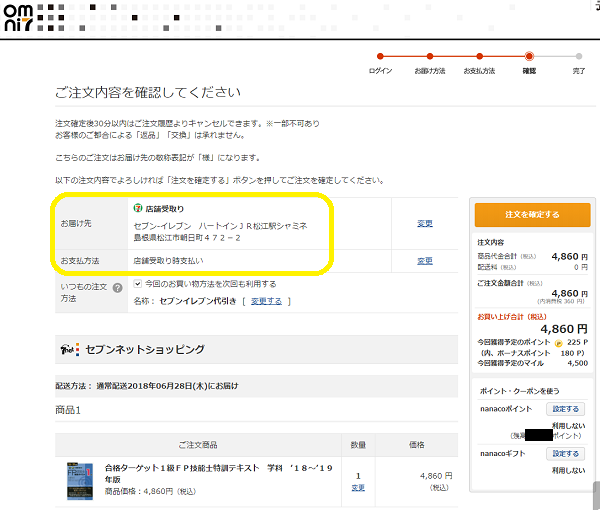Click the omni7 logo

[x=18, y=18]
